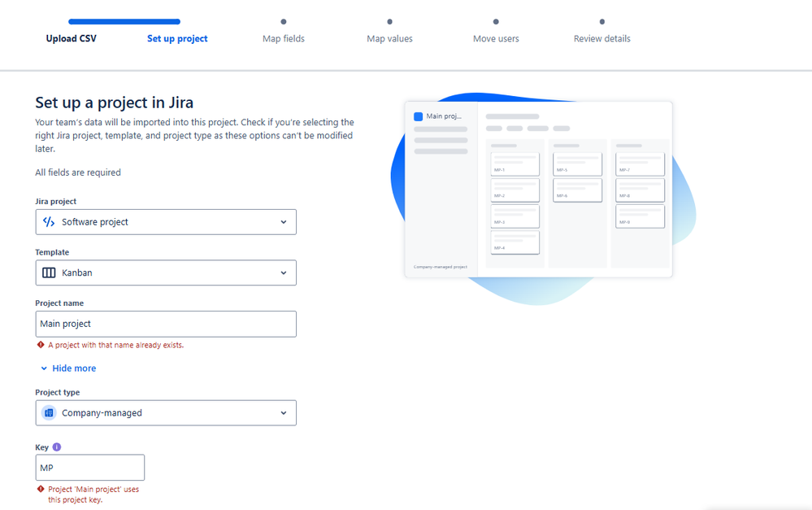Click the 'Company-managed project' preview label

pos(441,267)
